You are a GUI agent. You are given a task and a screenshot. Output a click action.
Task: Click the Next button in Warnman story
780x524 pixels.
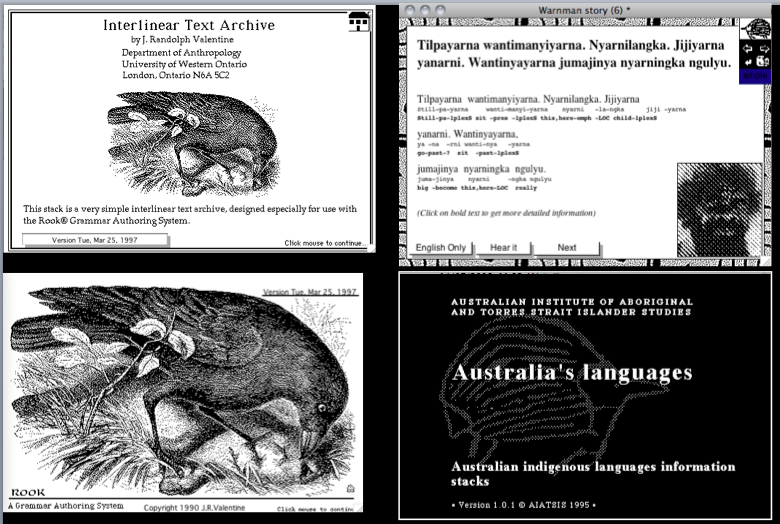point(567,248)
